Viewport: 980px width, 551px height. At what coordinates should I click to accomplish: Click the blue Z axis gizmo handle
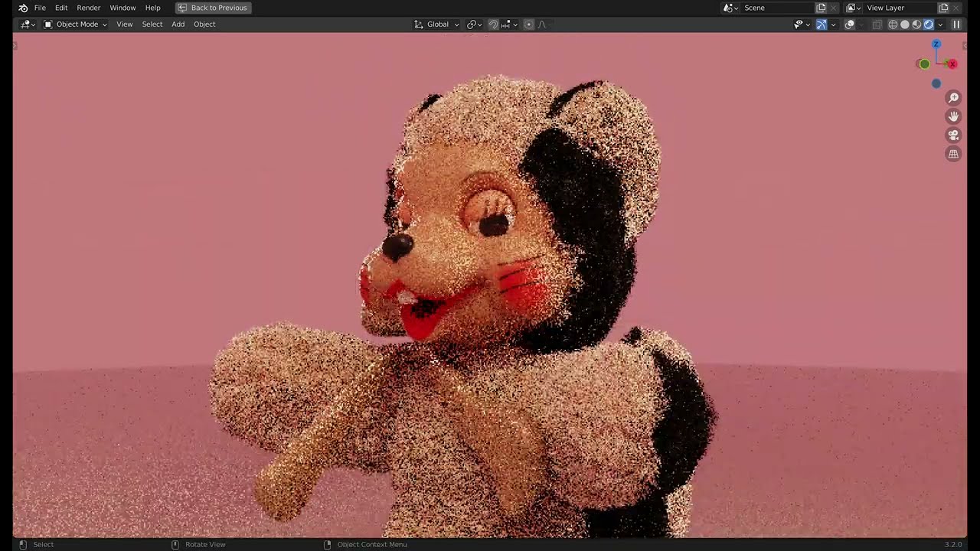936,44
